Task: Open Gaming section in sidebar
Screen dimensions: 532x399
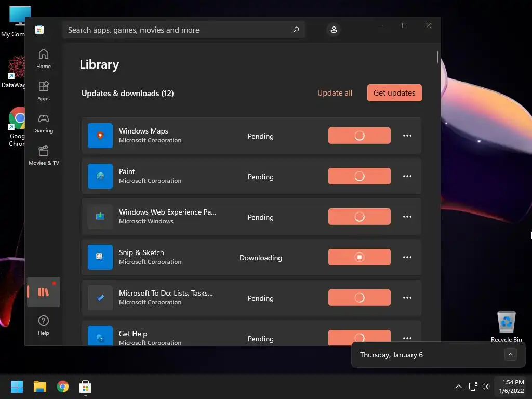Action: tap(44, 123)
